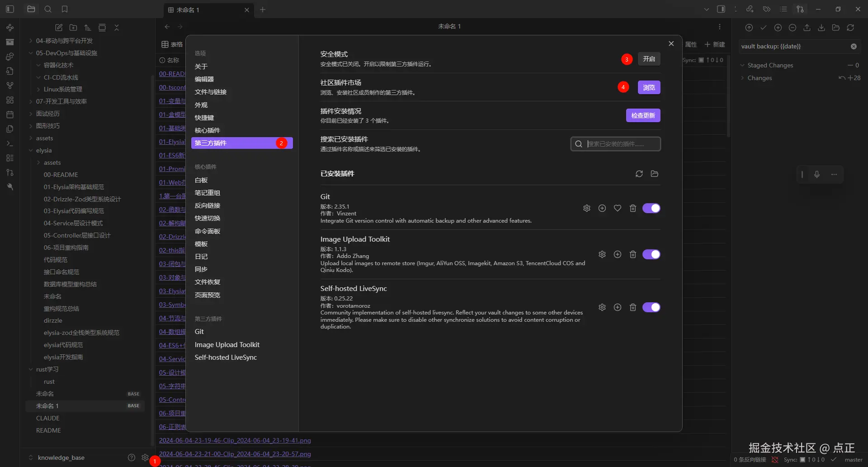Open the knowledge_base vault switcher

(x=57, y=457)
